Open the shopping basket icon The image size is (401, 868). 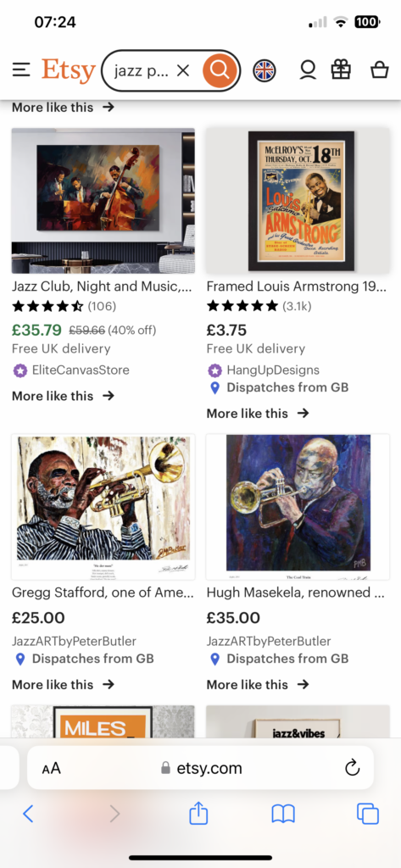click(x=380, y=70)
